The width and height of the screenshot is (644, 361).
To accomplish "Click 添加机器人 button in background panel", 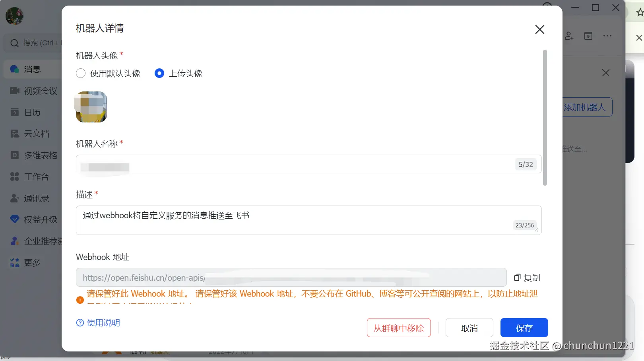I will tap(587, 107).
